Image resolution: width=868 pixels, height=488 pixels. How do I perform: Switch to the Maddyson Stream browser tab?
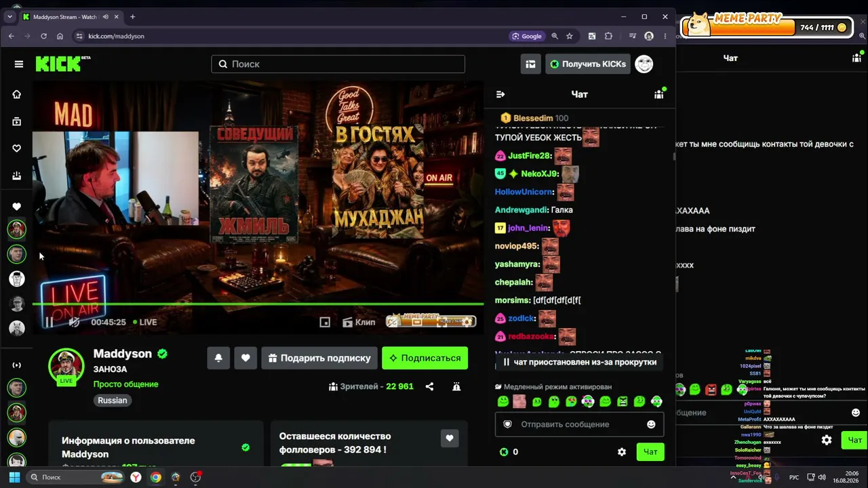(x=70, y=17)
